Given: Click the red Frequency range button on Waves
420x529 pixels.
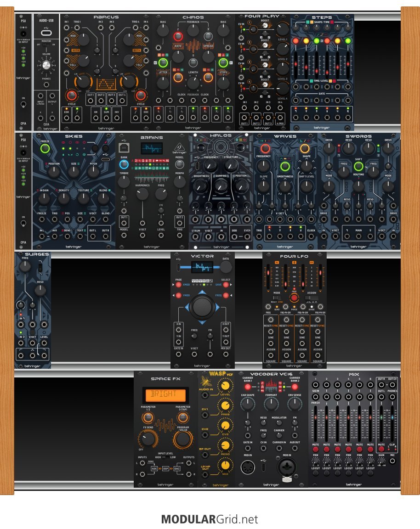Looking at the screenshot, I should click(265, 148).
